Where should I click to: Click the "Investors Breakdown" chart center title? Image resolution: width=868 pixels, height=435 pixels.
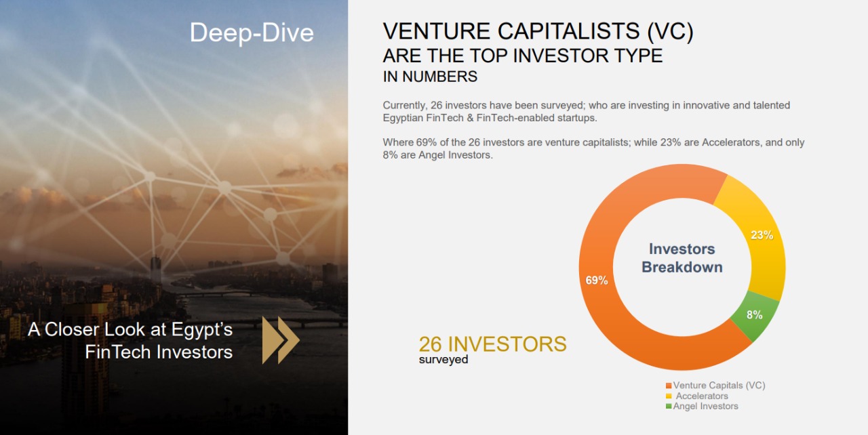682,258
